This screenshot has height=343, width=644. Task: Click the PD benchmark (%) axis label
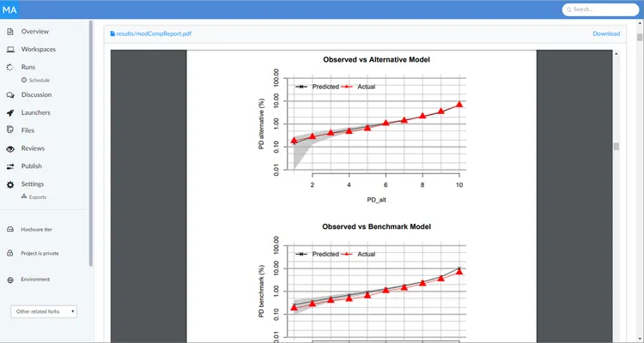(261, 291)
